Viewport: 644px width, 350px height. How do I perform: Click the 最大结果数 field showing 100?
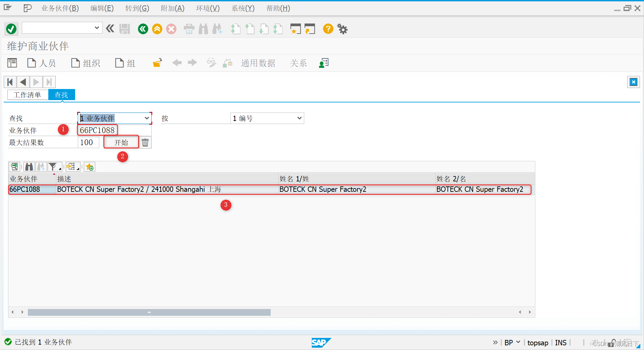[89, 142]
